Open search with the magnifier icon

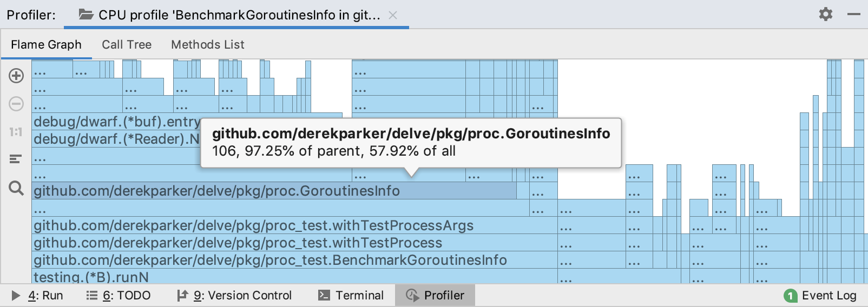(16, 188)
